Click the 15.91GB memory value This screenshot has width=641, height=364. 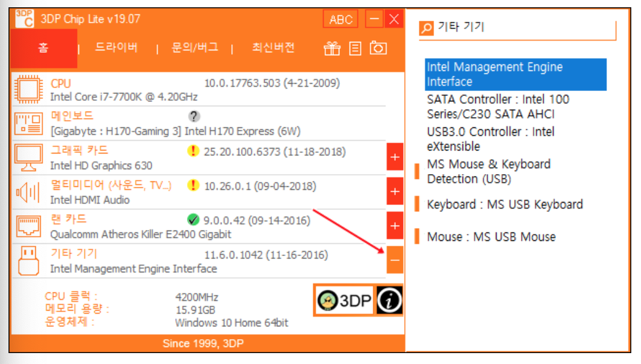coord(195,310)
